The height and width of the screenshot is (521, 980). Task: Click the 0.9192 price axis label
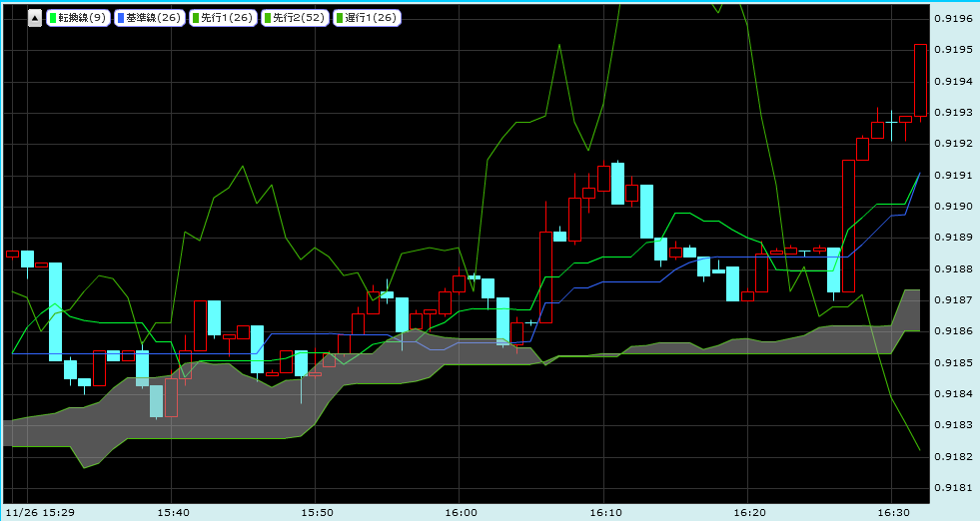954,144
